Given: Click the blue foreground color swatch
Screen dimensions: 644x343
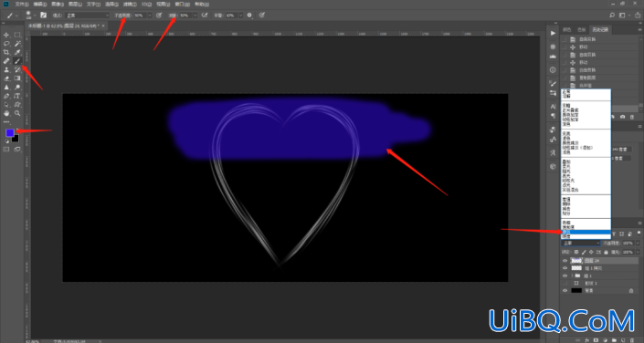Looking at the screenshot, I should (x=9, y=132).
